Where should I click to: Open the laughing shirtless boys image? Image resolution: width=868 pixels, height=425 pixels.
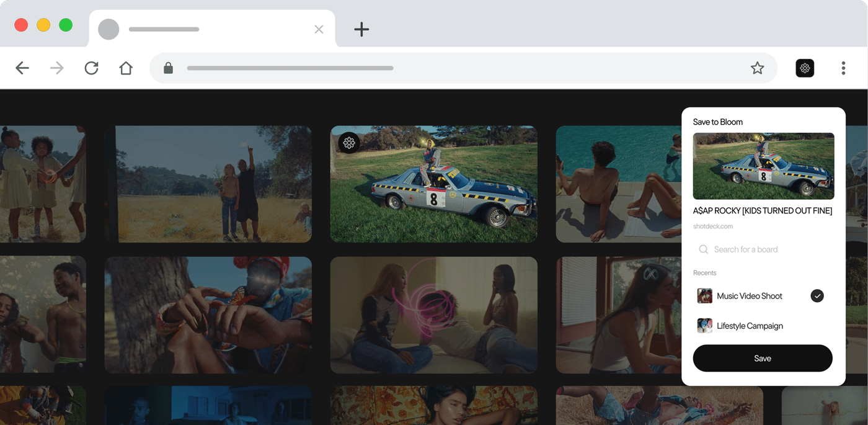(43, 315)
